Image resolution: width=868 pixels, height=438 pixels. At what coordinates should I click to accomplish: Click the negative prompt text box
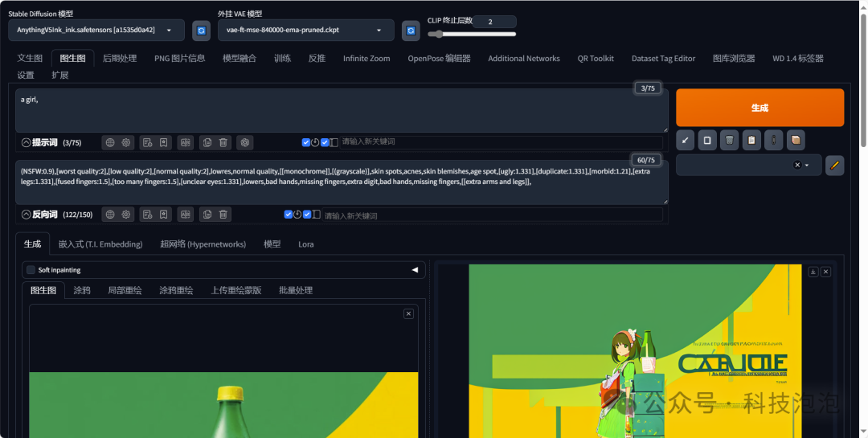pyautogui.click(x=342, y=182)
